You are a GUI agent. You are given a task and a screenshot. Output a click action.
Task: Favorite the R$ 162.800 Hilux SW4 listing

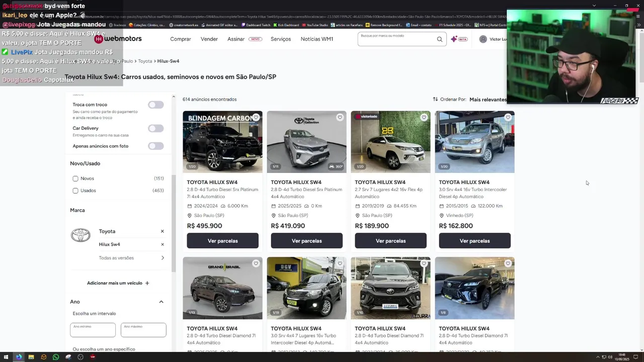pyautogui.click(x=508, y=117)
